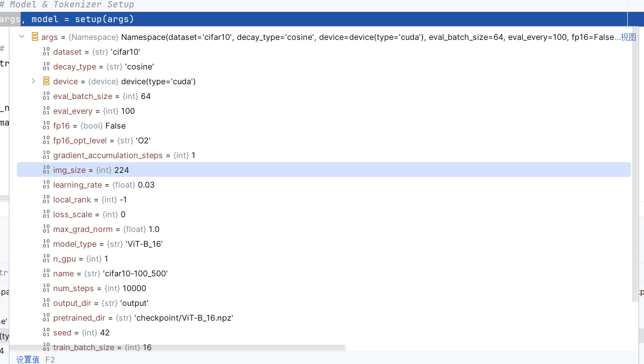Click the '# Model & Tokenizer Setup' comment line
644x364 pixels.
click(67, 4)
